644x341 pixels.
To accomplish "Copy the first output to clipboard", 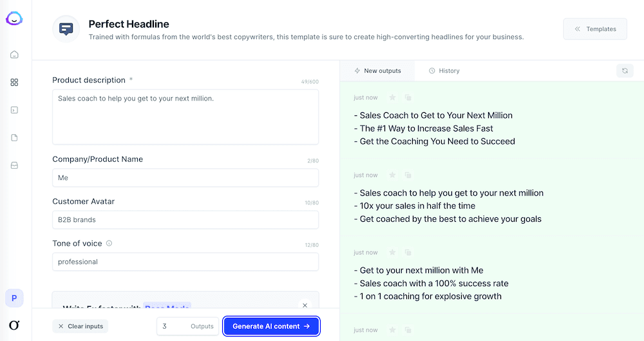I will pos(408,98).
